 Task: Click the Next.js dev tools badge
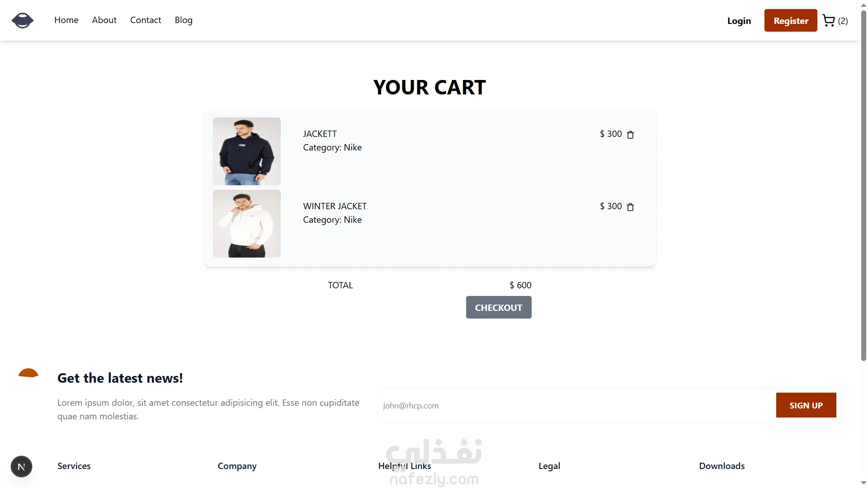coord(21,467)
